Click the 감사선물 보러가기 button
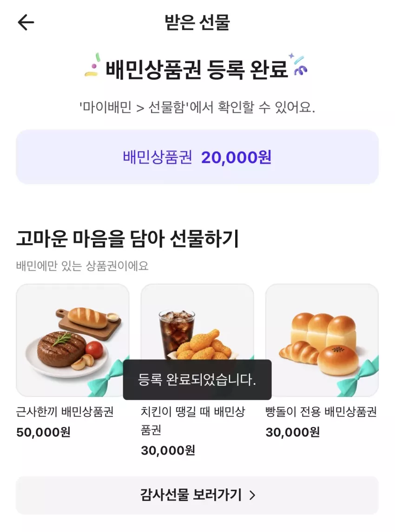The height and width of the screenshot is (532, 395). (197, 495)
